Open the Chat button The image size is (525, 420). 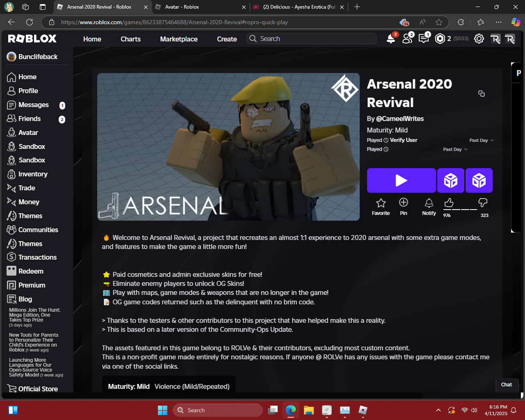[507, 385]
